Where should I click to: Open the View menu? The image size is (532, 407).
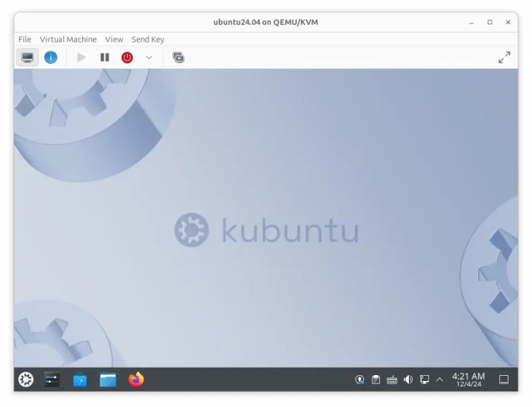[114, 40]
